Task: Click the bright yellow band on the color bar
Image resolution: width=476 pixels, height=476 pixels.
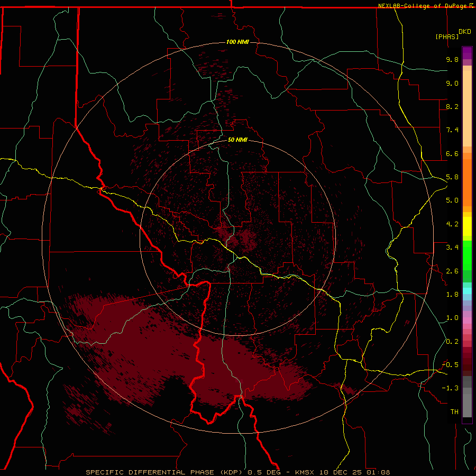Action: click(x=467, y=226)
